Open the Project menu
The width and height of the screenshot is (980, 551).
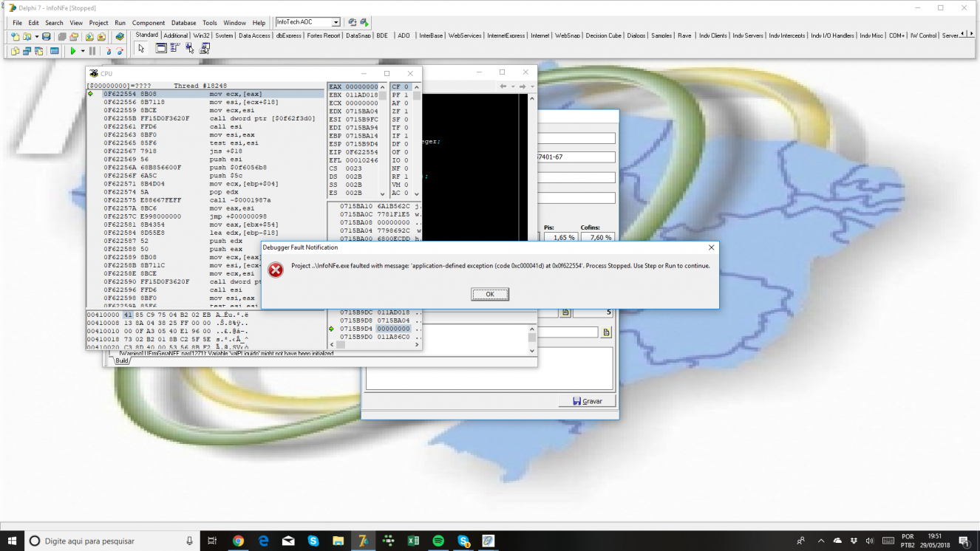tap(98, 23)
